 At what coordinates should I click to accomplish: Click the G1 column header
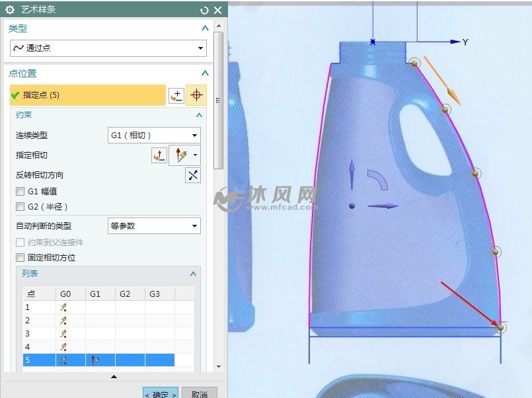(100, 294)
